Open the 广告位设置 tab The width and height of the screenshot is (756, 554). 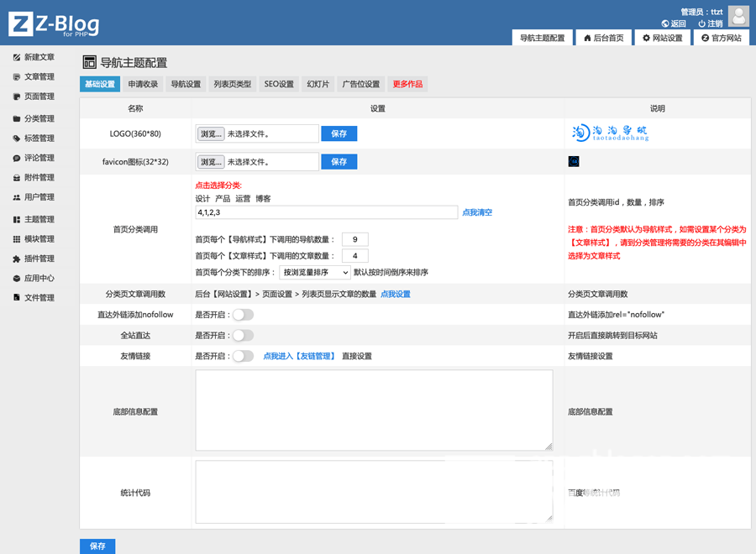coord(361,84)
